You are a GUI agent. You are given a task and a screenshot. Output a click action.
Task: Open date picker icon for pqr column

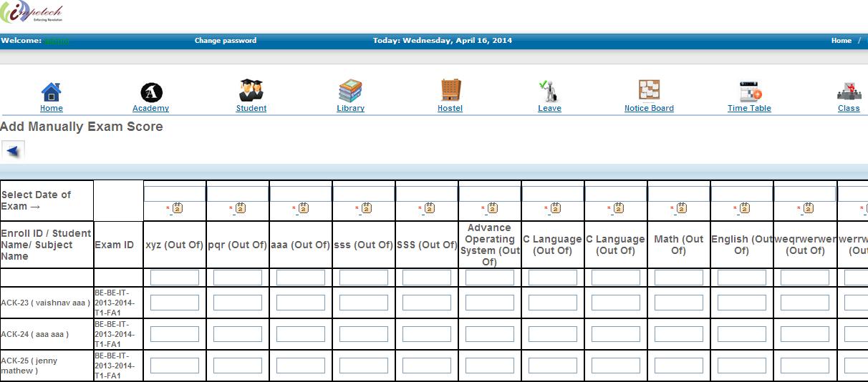coord(241,208)
